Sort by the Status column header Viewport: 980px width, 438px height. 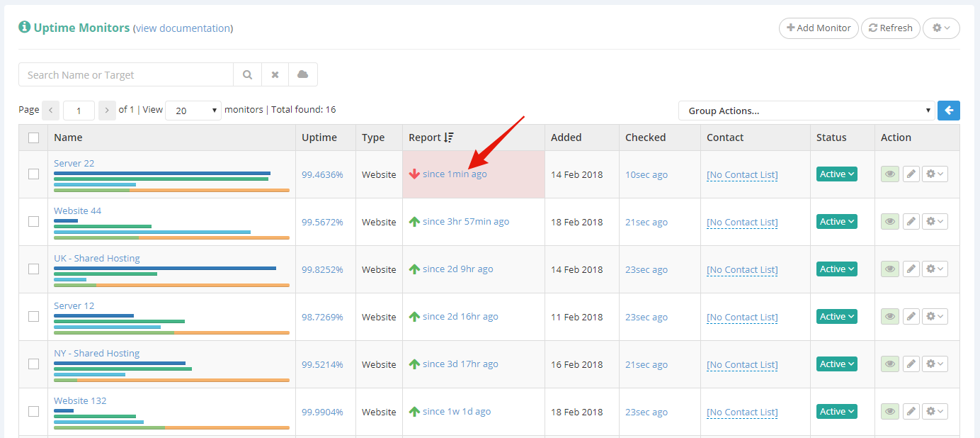pos(831,137)
